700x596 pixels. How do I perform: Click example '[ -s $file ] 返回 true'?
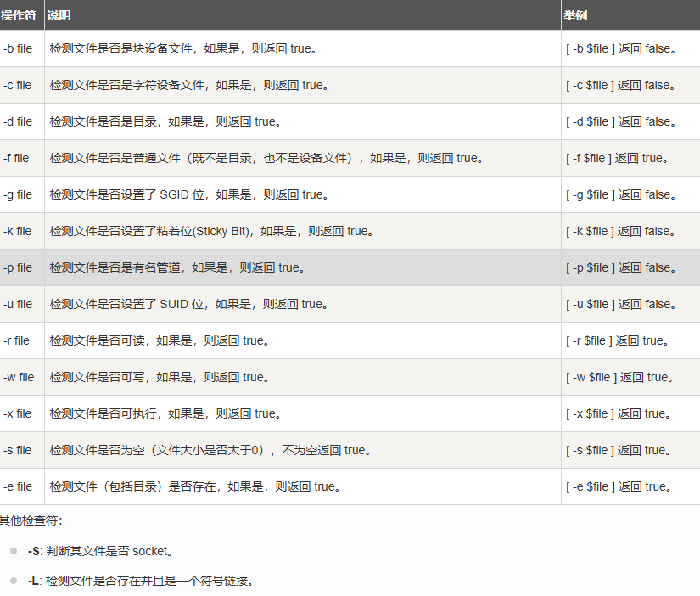point(619,450)
